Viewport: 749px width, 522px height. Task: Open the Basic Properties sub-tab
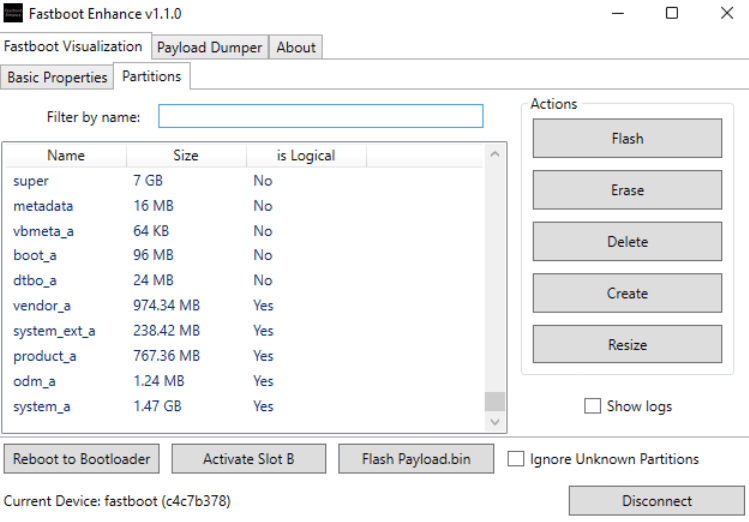[57, 77]
